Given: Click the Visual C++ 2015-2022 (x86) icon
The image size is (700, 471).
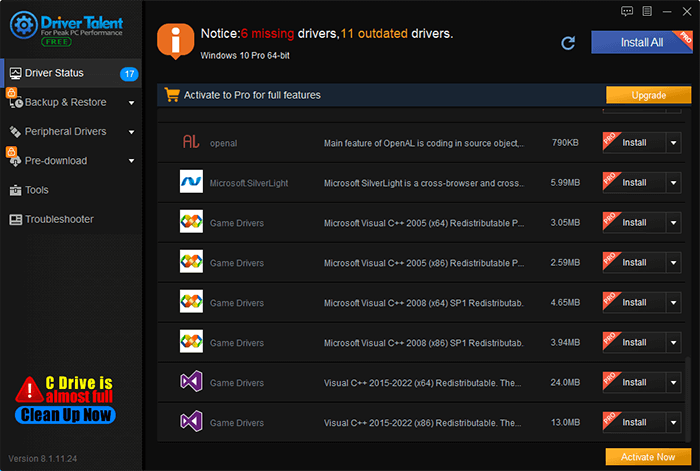Looking at the screenshot, I should pyautogui.click(x=191, y=421).
